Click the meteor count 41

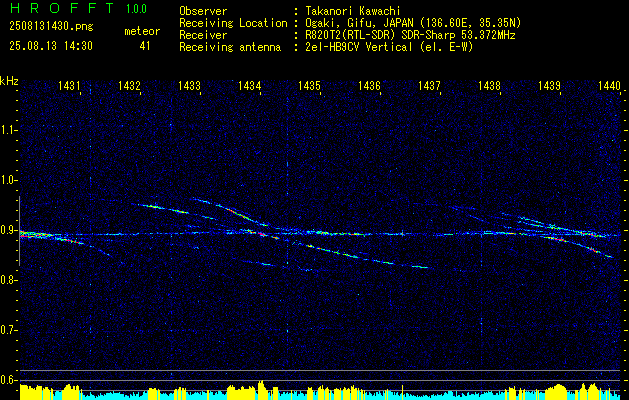point(145,46)
